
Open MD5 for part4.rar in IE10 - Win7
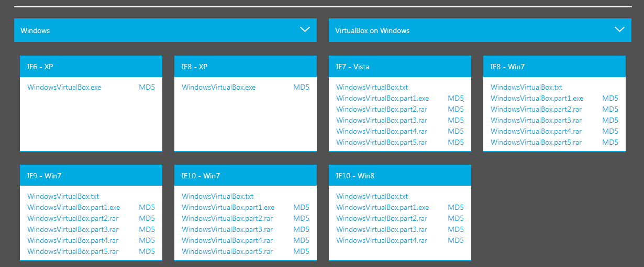301,240
